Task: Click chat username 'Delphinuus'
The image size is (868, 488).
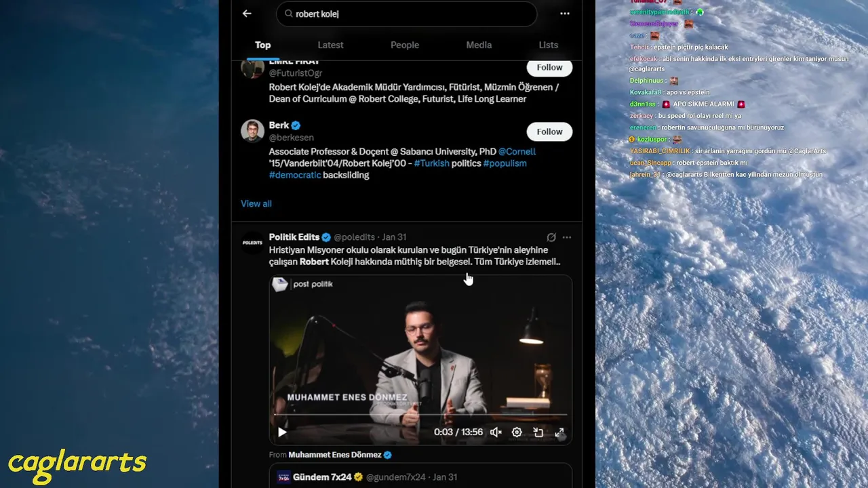Action: pos(646,81)
